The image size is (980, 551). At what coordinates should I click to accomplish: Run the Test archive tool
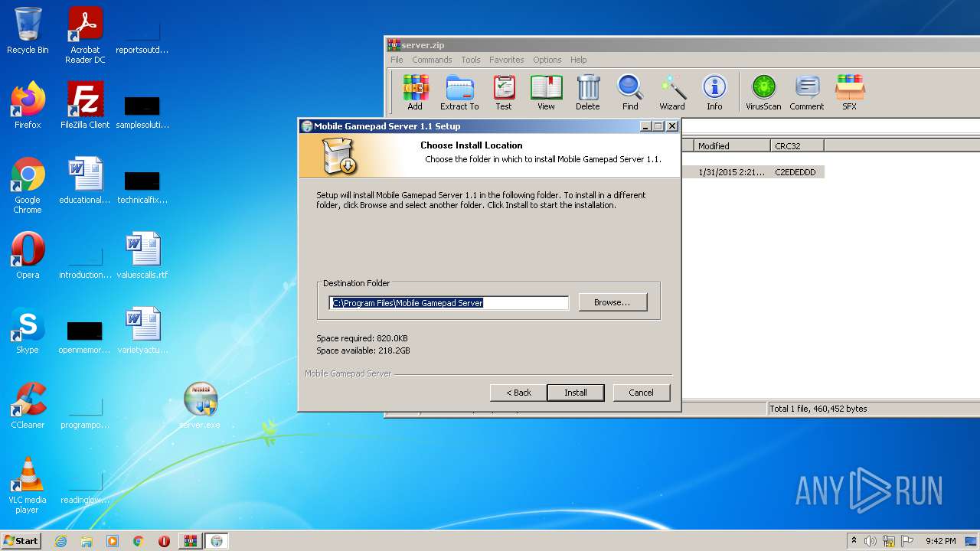[504, 93]
